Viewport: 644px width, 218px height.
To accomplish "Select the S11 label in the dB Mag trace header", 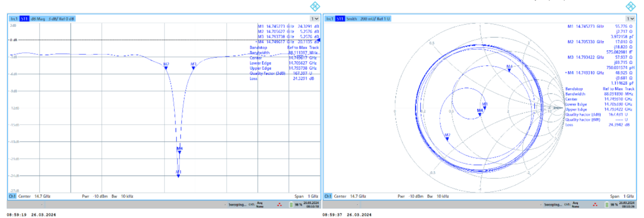I will point(24,19).
